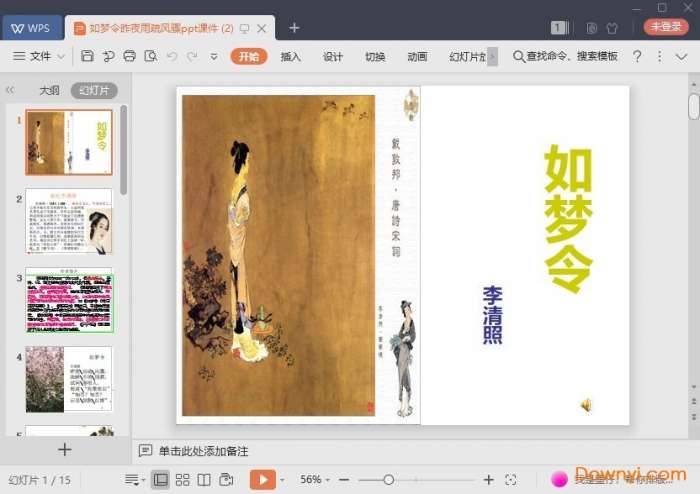Select slide 1 thumbnail
Viewport: 700px width, 494px height.
pyautogui.click(x=69, y=142)
